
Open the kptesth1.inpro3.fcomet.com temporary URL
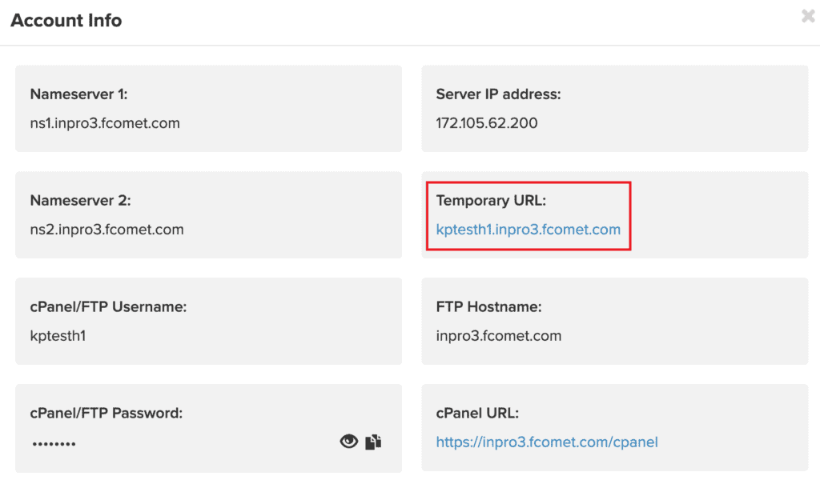tap(528, 230)
